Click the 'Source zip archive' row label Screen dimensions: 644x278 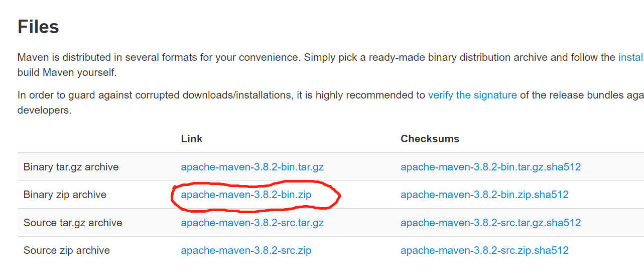click(67, 250)
